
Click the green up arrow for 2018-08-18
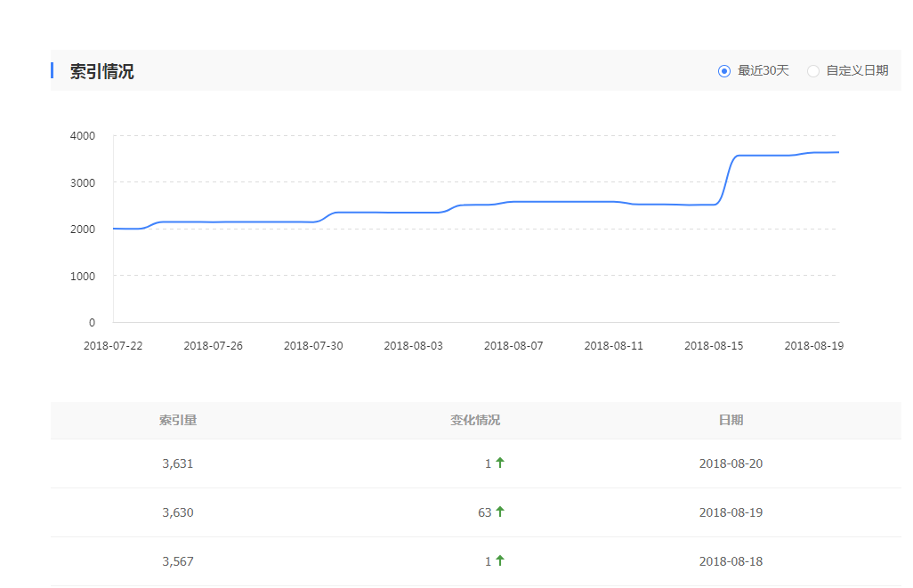coord(500,560)
